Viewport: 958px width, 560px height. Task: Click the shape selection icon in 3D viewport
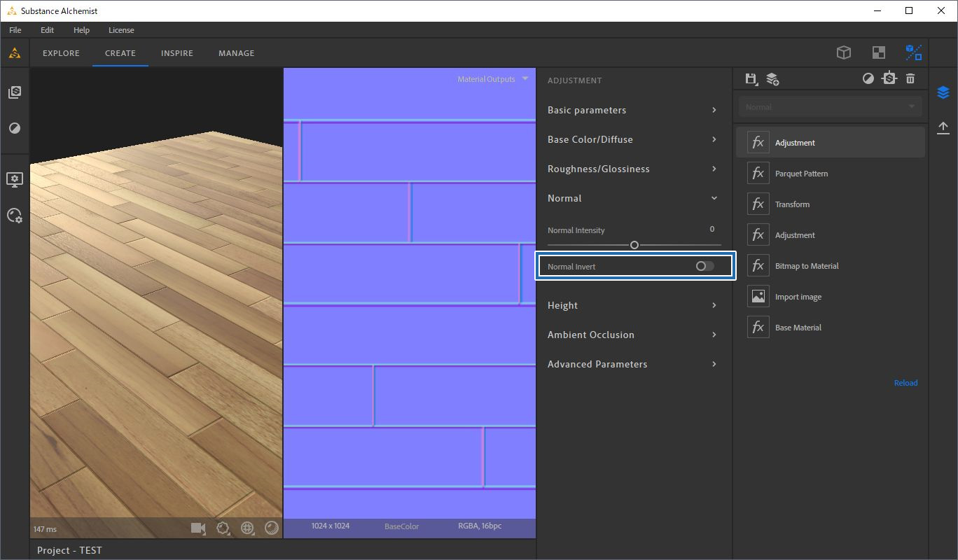click(x=223, y=528)
